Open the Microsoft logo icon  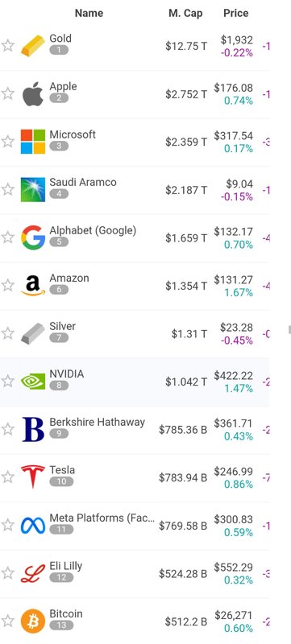[x=33, y=142]
